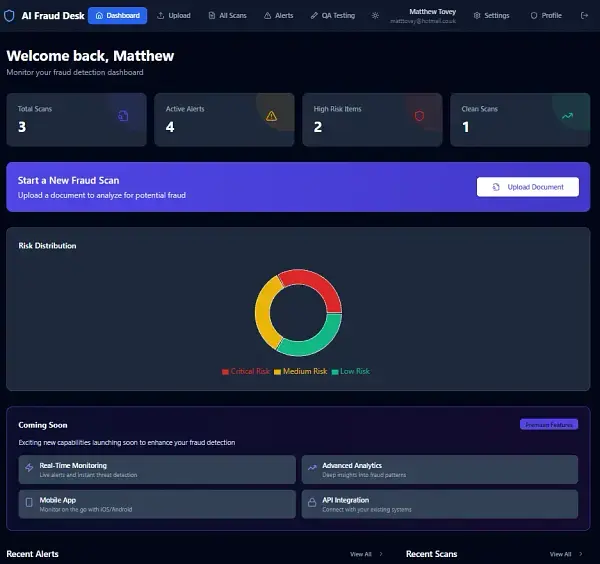Open All Scans in navigation

pyautogui.click(x=227, y=16)
